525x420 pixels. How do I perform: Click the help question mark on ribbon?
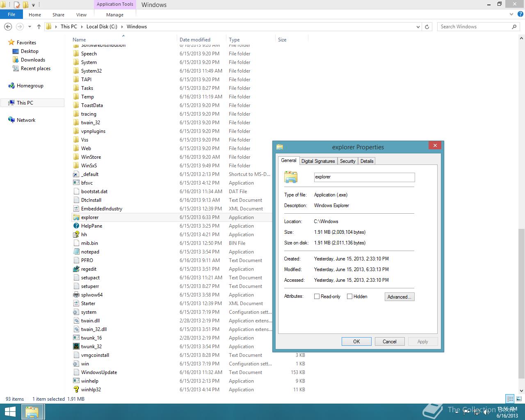point(521,14)
